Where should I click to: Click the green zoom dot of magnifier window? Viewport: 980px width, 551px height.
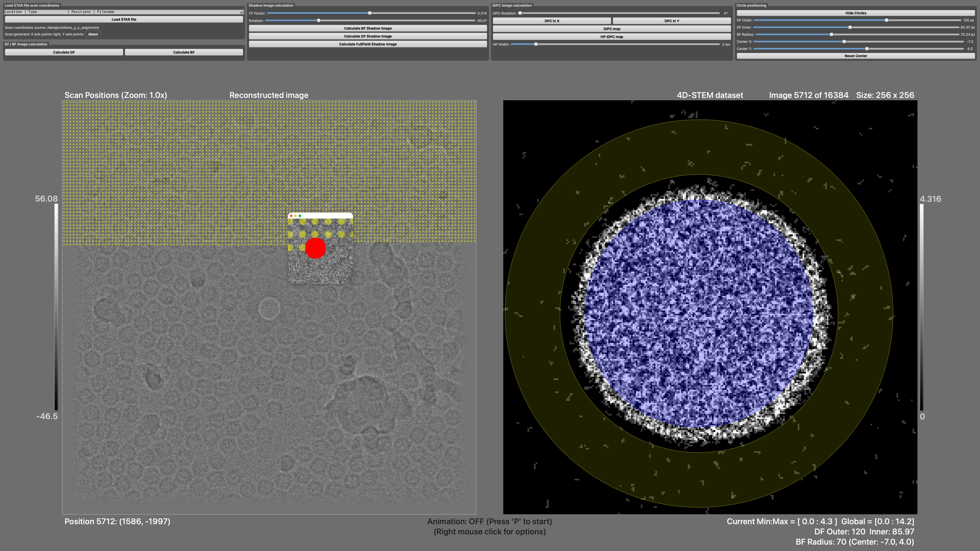300,216
